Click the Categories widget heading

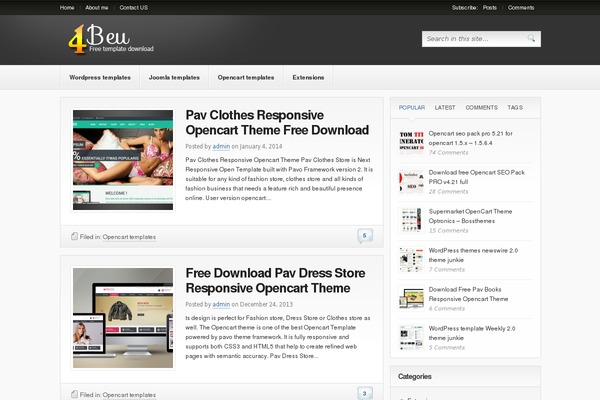coord(415,377)
